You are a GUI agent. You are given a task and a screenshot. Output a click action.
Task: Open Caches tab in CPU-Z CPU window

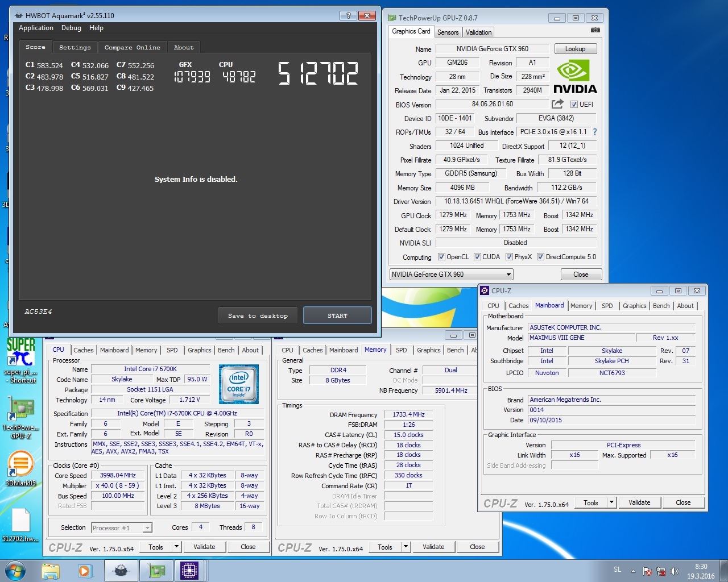click(x=84, y=350)
